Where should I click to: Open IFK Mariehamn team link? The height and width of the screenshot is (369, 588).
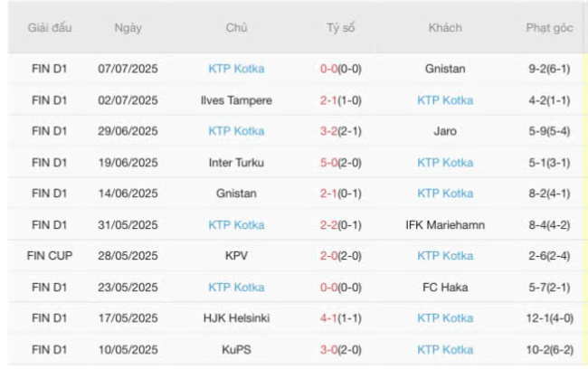click(445, 225)
